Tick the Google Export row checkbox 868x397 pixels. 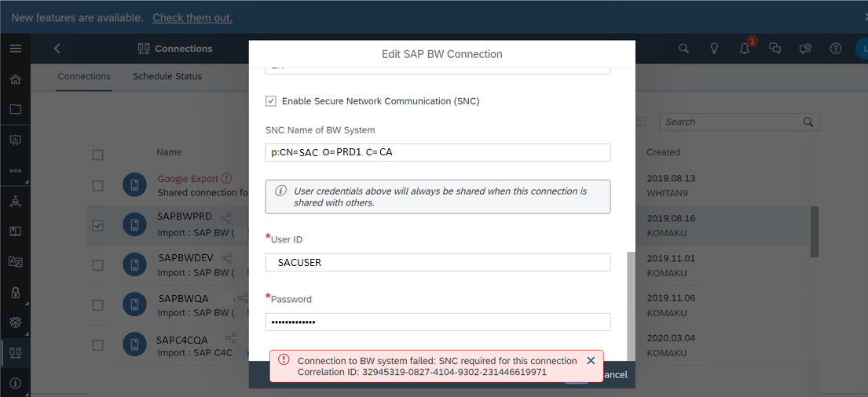tap(98, 186)
